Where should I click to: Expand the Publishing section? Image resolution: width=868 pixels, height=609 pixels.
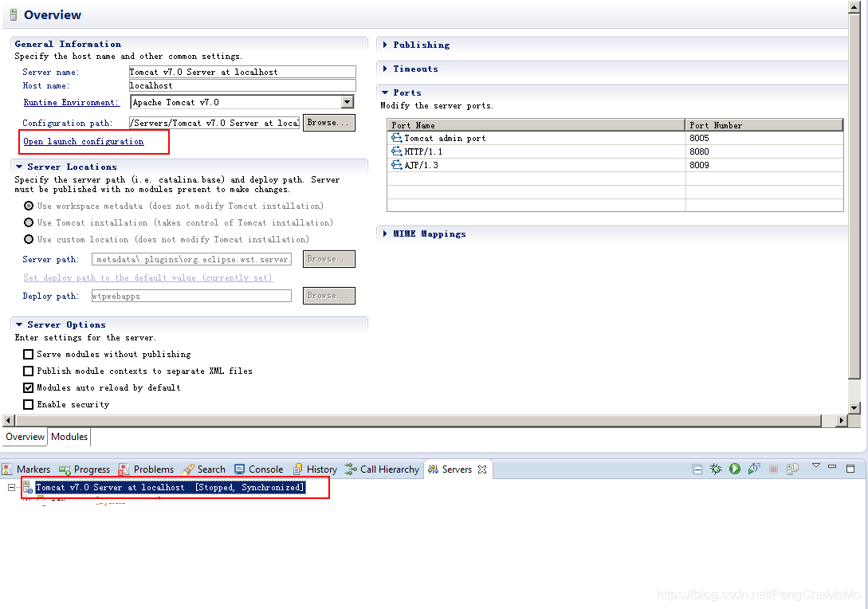(x=385, y=45)
